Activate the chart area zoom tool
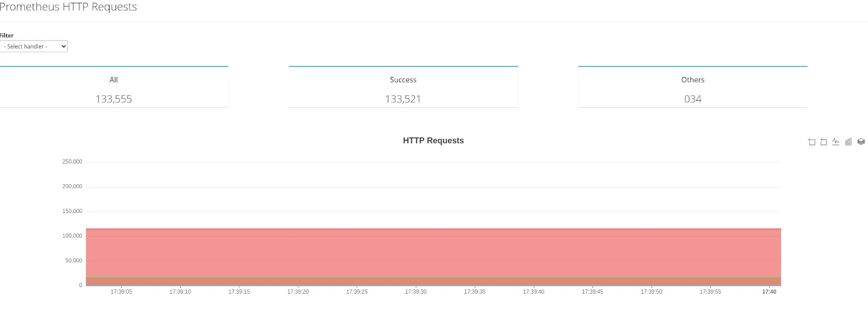Image resolution: width=868 pixels, height=311 pixels. tap(812, 142)
